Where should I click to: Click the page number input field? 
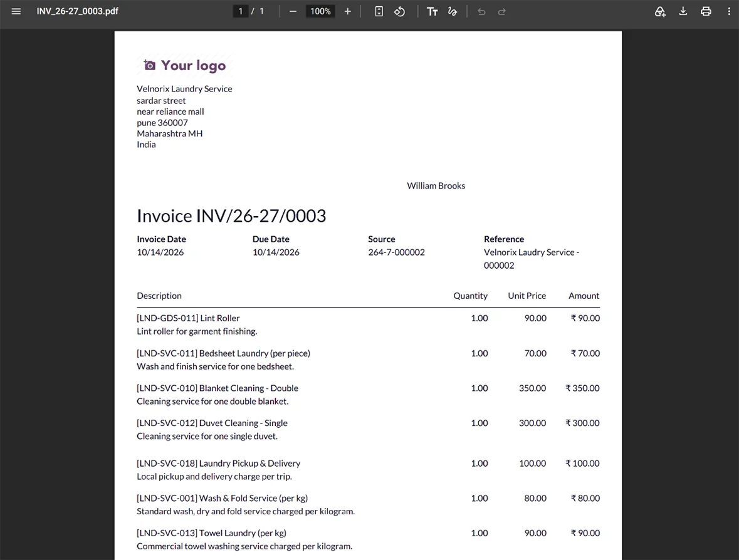(x=240, y=11)
